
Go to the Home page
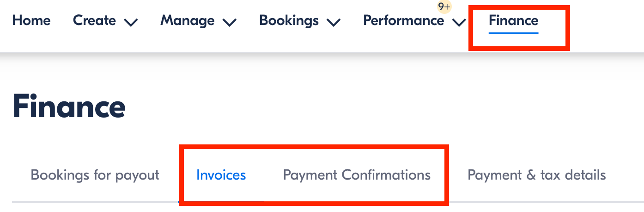31,21
